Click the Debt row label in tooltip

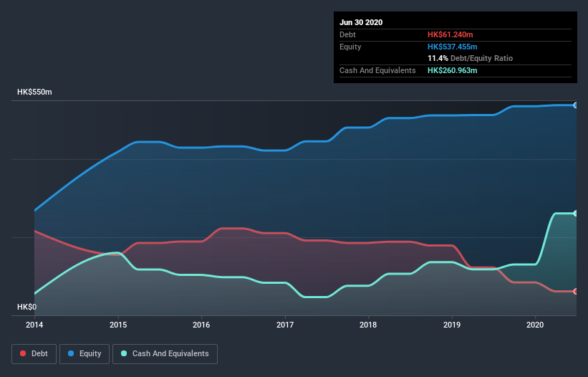point(347,34)
